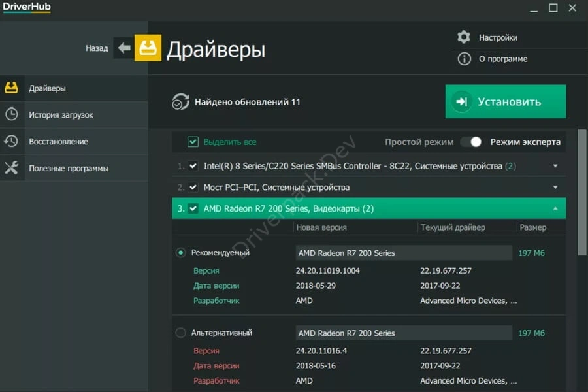Viewport: 588px width, 392px height.
Task: Click the Recovery restore icon
Action: click(11, 141)
